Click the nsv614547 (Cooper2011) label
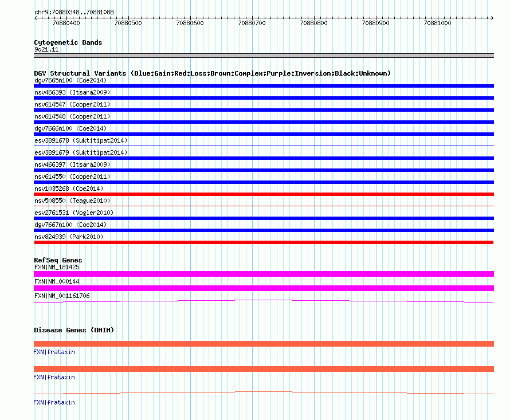The height and width of the screenshot is (420, 510). (x=72, y=104)
